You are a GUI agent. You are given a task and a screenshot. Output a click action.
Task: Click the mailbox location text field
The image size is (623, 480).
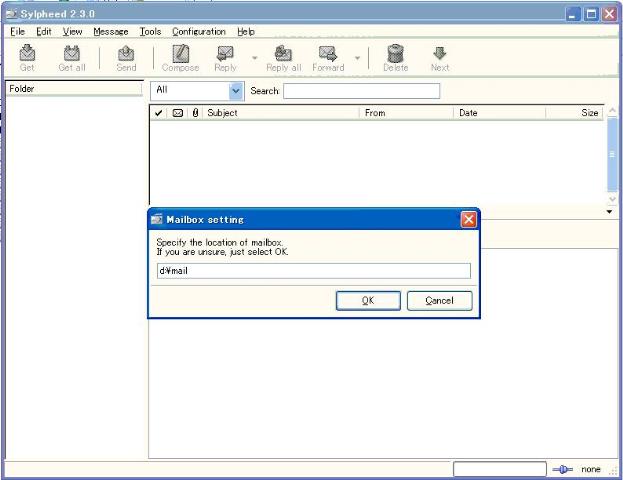coord(313,271)
